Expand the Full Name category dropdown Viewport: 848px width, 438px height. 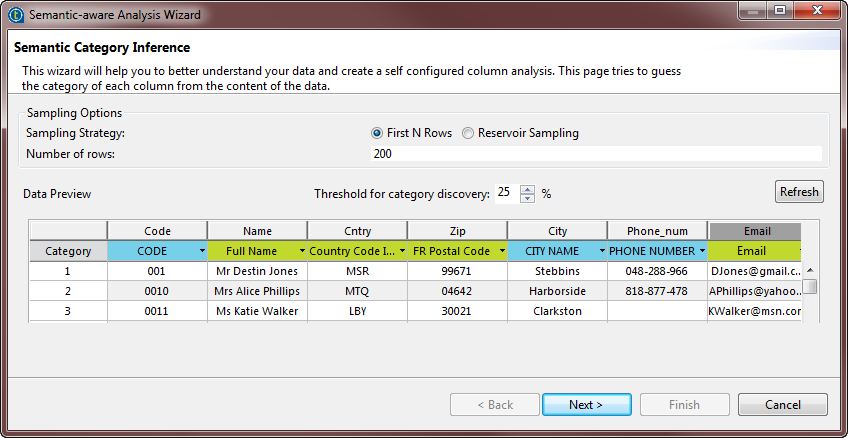tap(302, 251)
